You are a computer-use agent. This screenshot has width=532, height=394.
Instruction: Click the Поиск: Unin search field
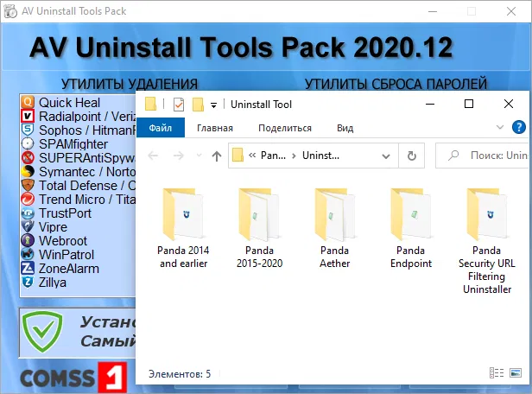483,156
